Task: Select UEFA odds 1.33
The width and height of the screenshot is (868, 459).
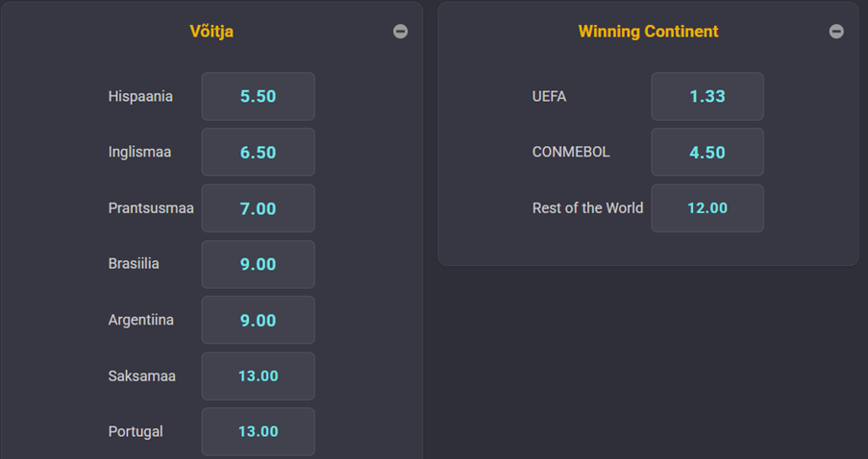Action: point(707,97)
